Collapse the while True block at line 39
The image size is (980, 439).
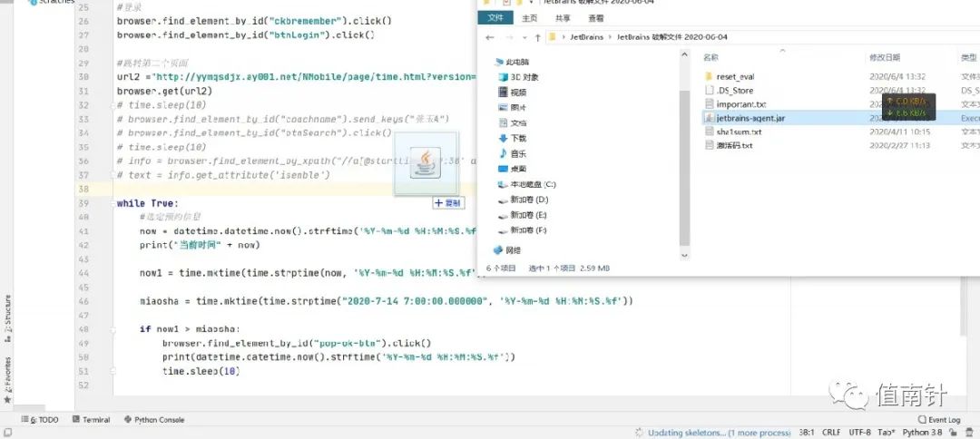(x=113, y=203)
